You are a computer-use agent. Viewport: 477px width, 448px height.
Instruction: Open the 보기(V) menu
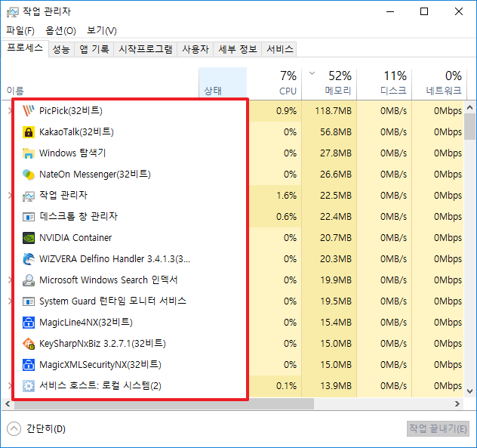[x=102, y=30]
